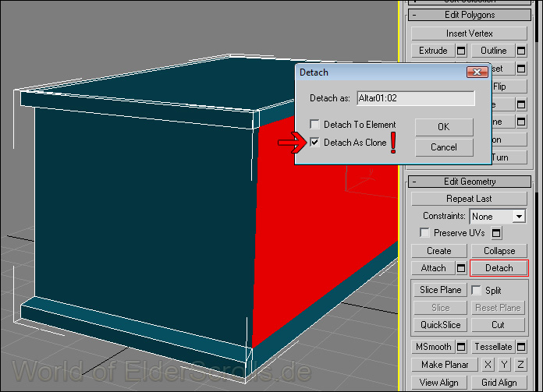Click View Align button

[x=439, y=383]
